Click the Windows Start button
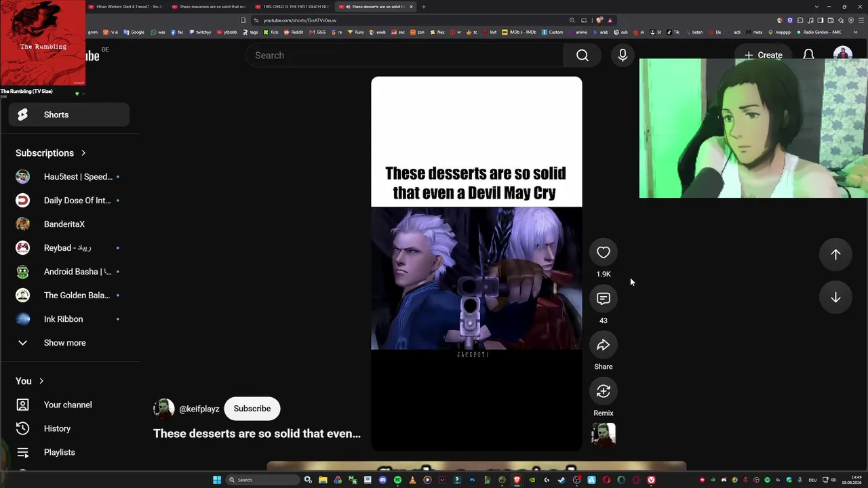This screenshot has height=488, width=868. pyautogui.click(x=217, y=480)
